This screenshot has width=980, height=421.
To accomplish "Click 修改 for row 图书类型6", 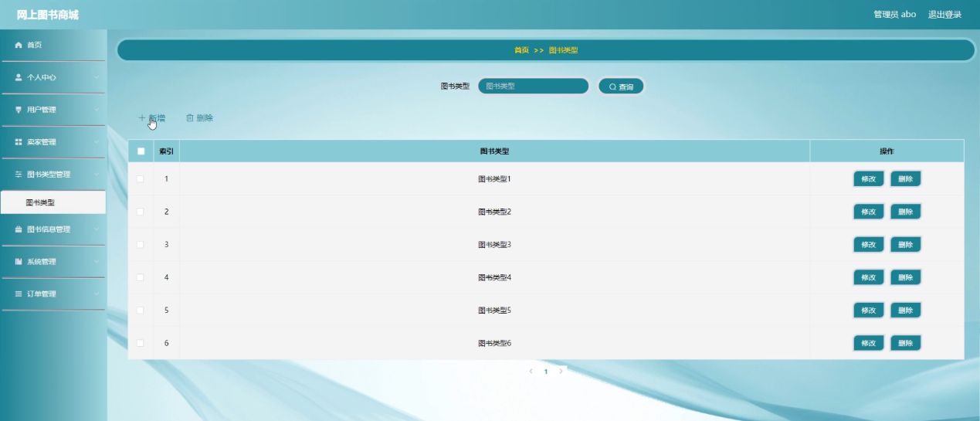I will tap(868, 343).
